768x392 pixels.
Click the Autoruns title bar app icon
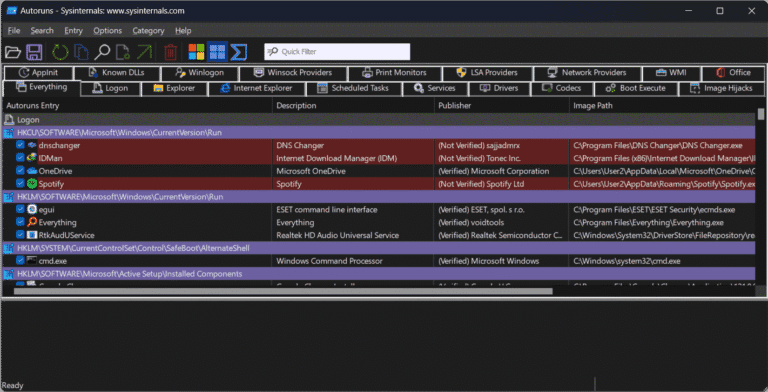[12, 10]
